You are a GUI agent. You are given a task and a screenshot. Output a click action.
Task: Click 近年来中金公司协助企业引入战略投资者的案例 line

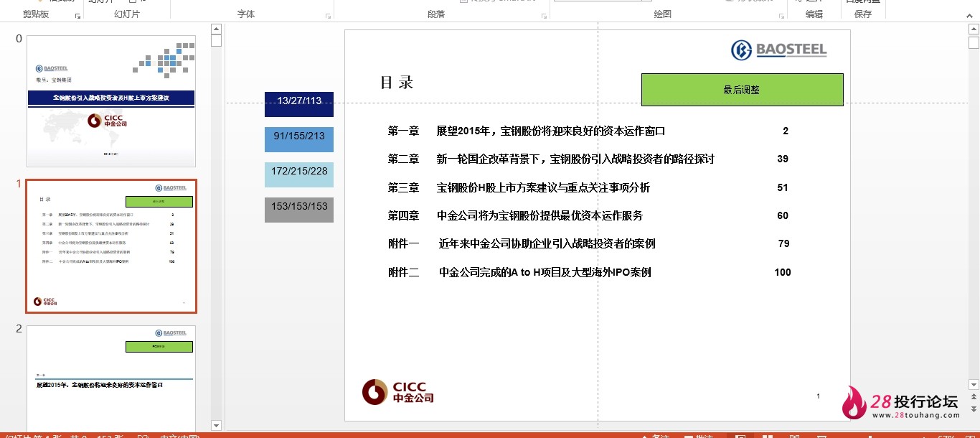pyautogui.click(x=547, y=244)
